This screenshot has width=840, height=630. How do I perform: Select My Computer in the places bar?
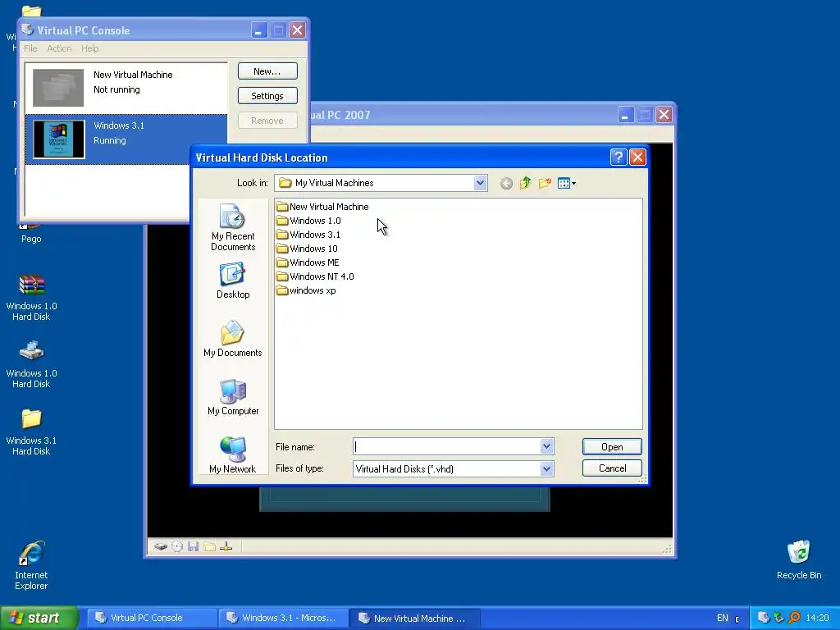tap(233, 397)
